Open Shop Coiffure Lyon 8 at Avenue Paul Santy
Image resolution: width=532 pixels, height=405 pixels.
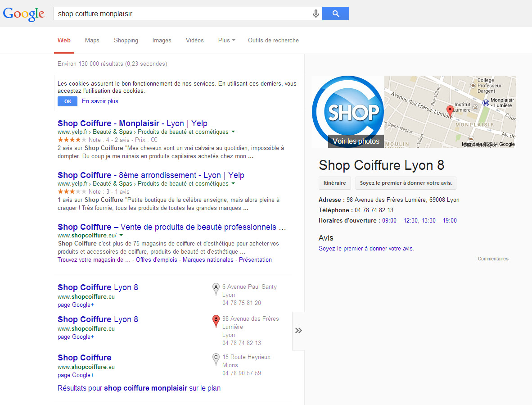click(98, 287)
